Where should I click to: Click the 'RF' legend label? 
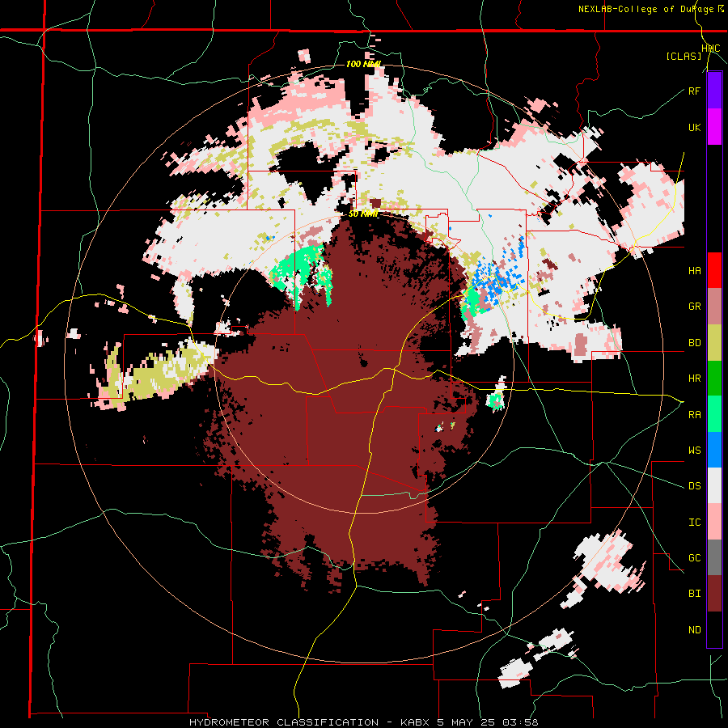[x=694, y=91]
